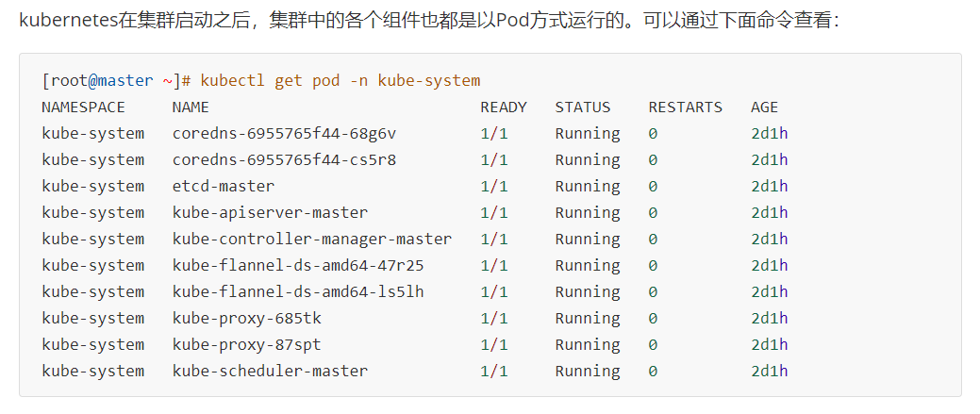
Task: Click the AGE column header
Action: 764,108
